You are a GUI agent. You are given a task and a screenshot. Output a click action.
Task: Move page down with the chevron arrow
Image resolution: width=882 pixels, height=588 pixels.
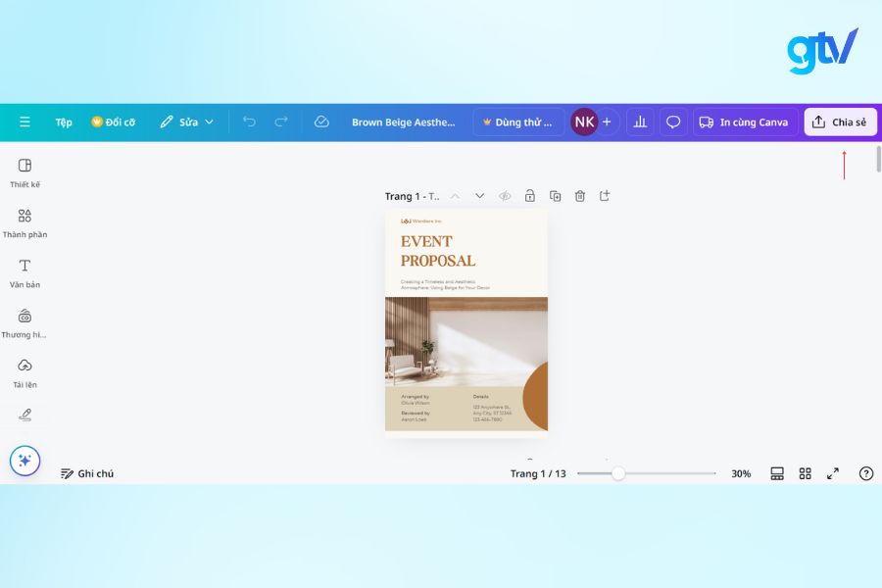tap(479, 196)
